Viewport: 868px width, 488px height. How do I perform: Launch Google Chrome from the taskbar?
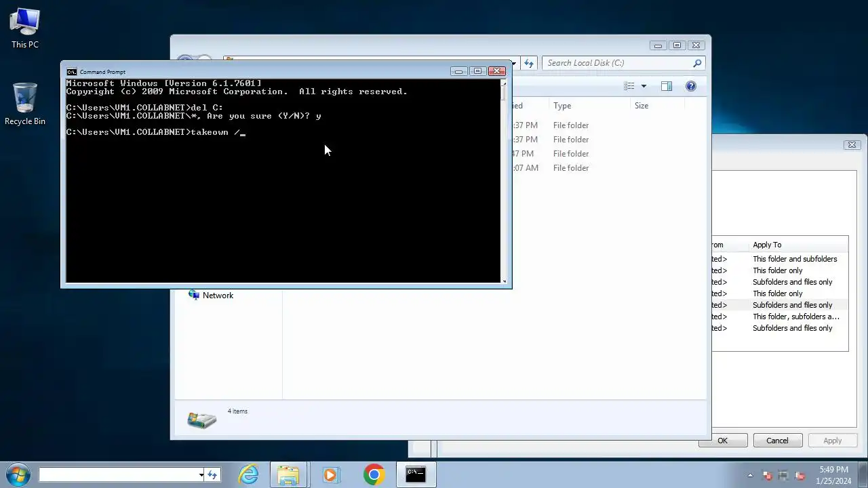pyautogui.click(x=374, y=474)
